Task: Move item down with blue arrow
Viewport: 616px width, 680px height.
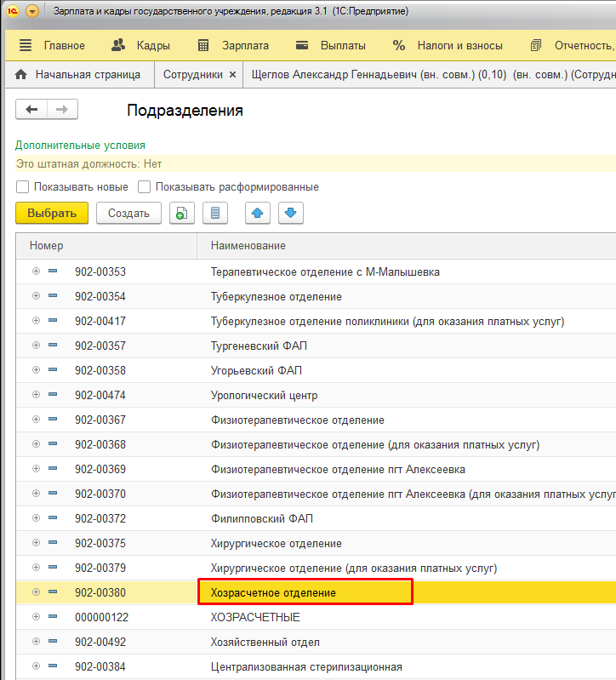Action: (x=290, y=214)
